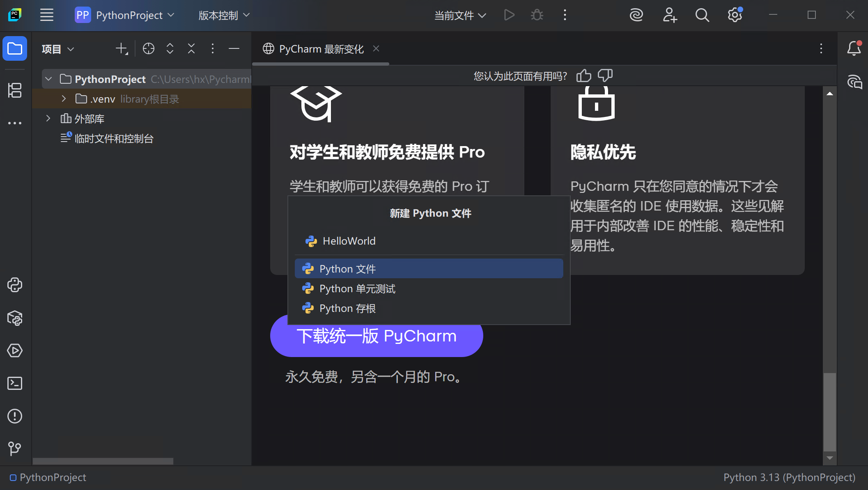Click thumbs down for page feedback
The height and width of the screenshot is (490, 868).
pyautogui.click(x=605, y=76)
